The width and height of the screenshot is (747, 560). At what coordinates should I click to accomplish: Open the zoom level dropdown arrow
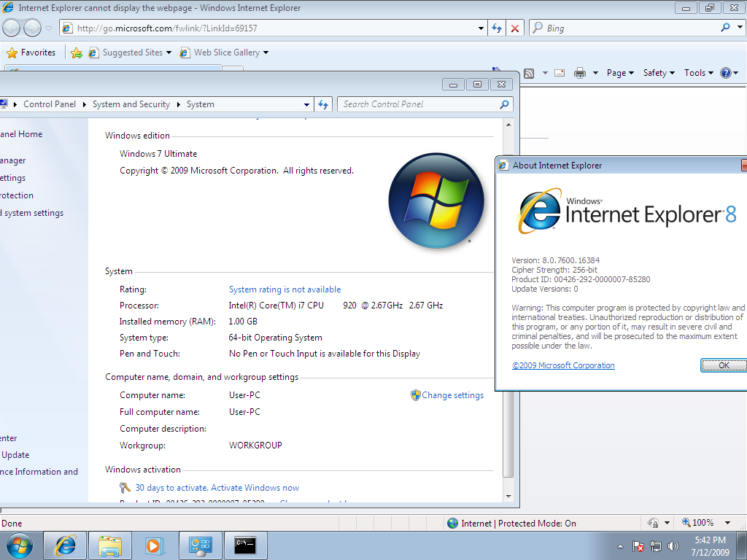coord(727,523)
